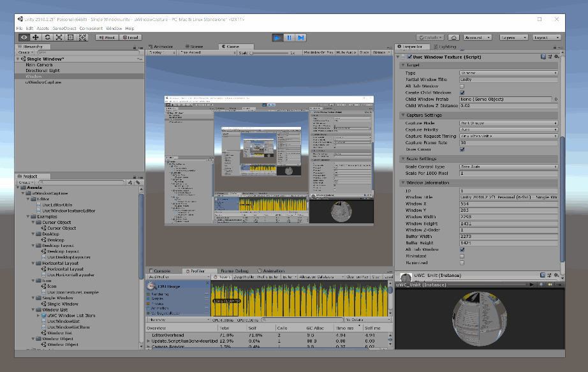
Task: Collapse the Single Window scene in Hierarchy
Action: [18, 59]
